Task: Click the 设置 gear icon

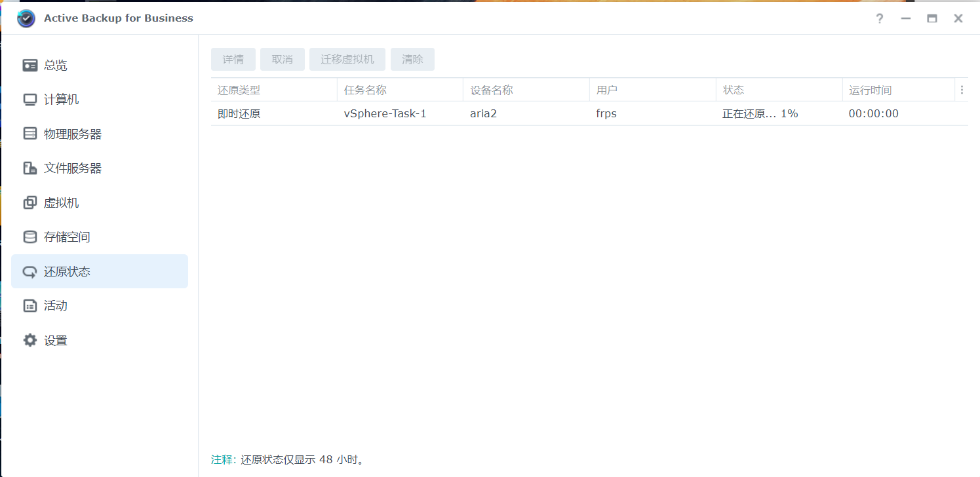Action: (30, 340)
